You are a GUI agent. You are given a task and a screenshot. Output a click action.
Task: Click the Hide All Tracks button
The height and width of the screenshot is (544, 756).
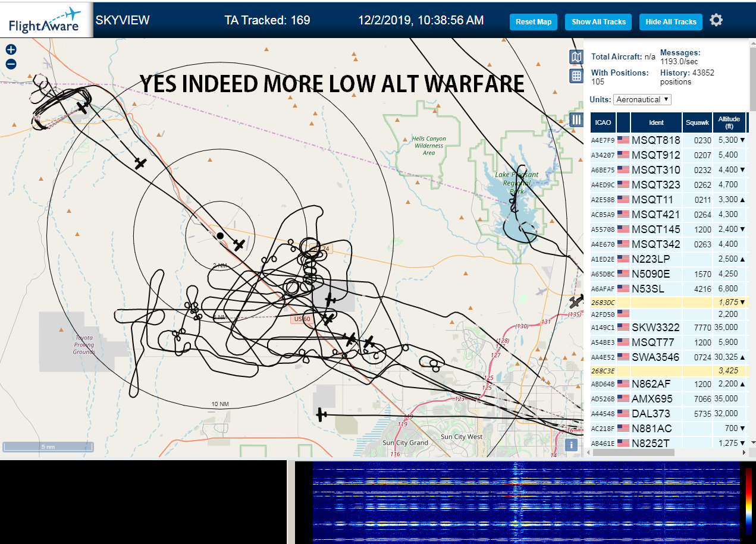671,22
